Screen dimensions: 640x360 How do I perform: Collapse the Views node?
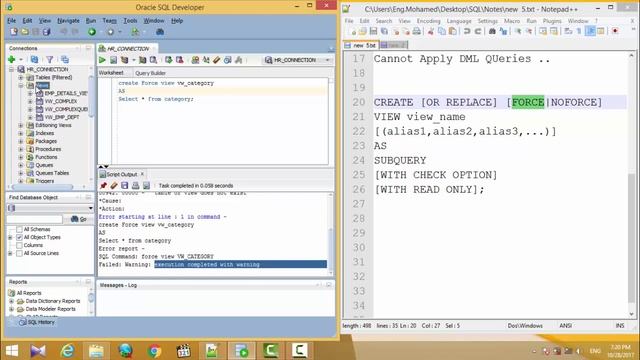tap(21, 85)
